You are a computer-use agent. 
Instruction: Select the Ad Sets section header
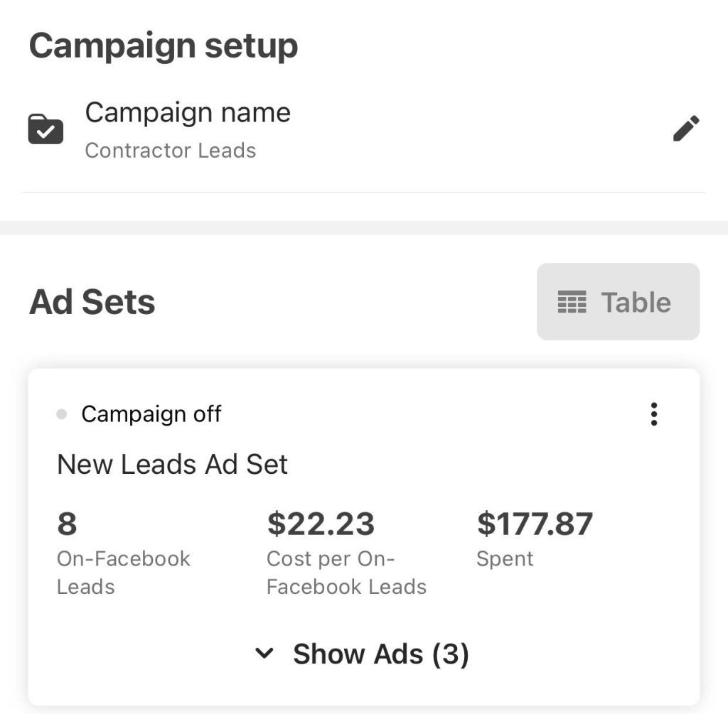tap(92, 301)
